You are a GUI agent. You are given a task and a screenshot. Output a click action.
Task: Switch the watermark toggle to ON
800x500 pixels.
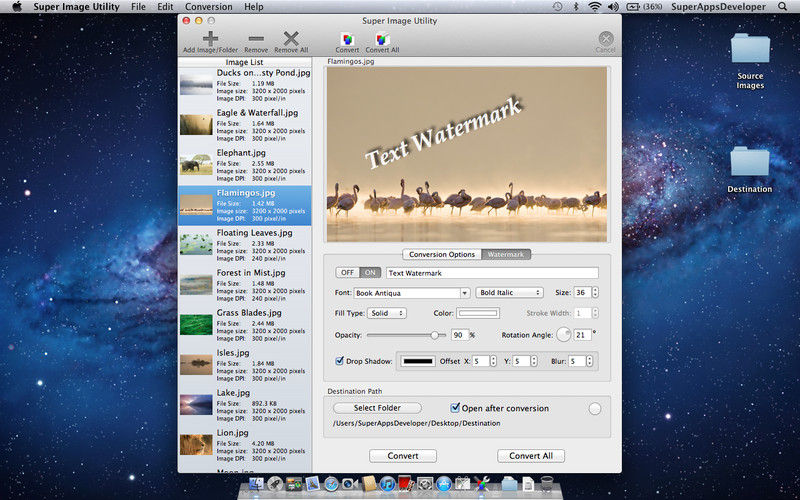(370, 272)
